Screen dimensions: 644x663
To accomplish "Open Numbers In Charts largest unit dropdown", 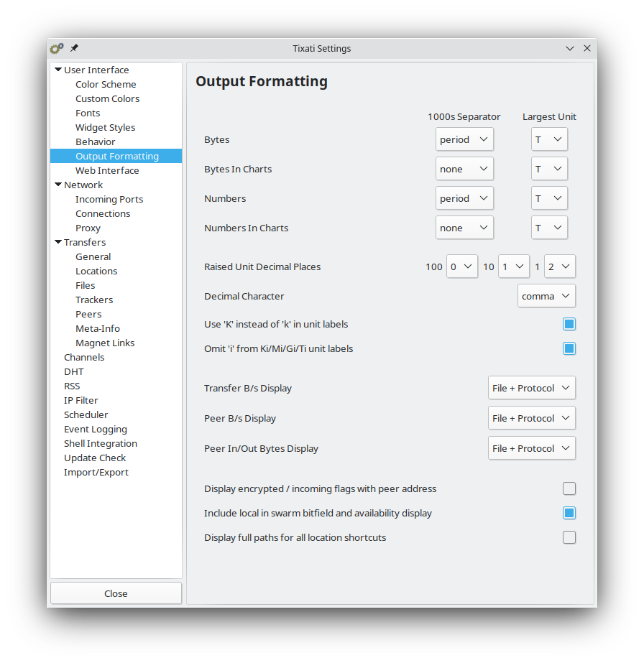I will pyautogui.click(x=549, y=228).
